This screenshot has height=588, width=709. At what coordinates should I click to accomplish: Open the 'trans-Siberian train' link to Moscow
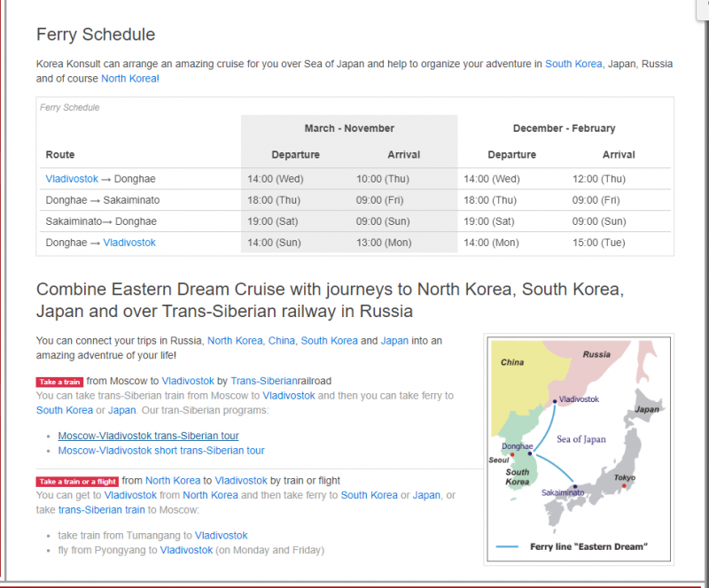pyautogui.click(x=102, y=509)
